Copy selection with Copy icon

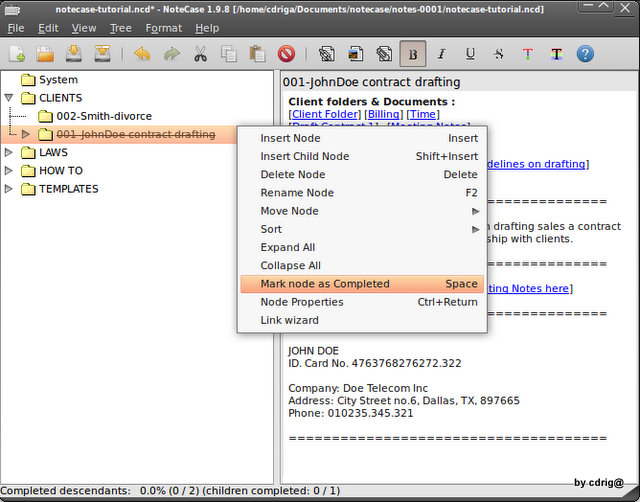(x=229, y=54)
